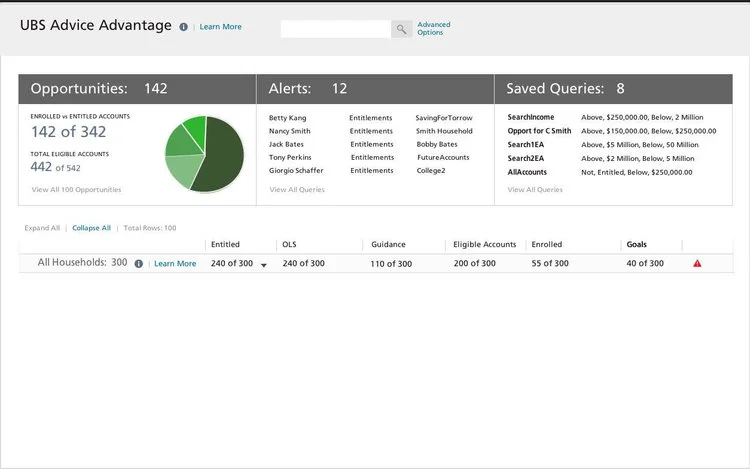Sort by the Goals column header
The width and height of the screenshot is (750, 469).
point(637,244)
